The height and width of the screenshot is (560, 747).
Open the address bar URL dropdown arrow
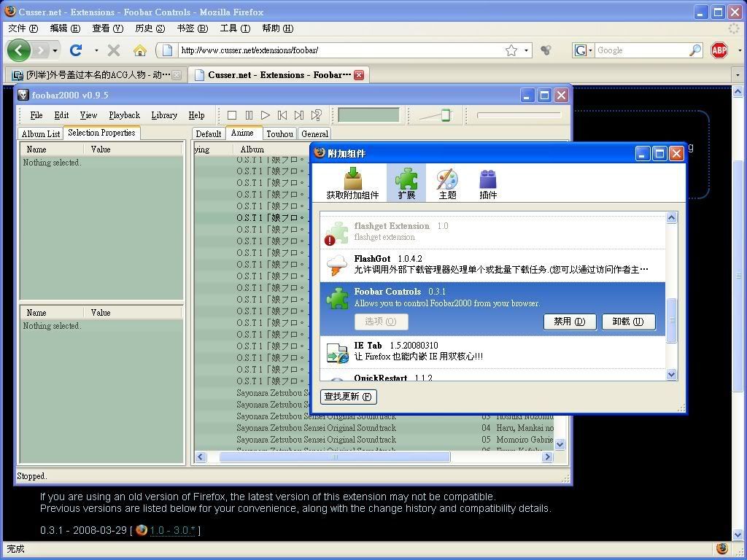point(526,50)
